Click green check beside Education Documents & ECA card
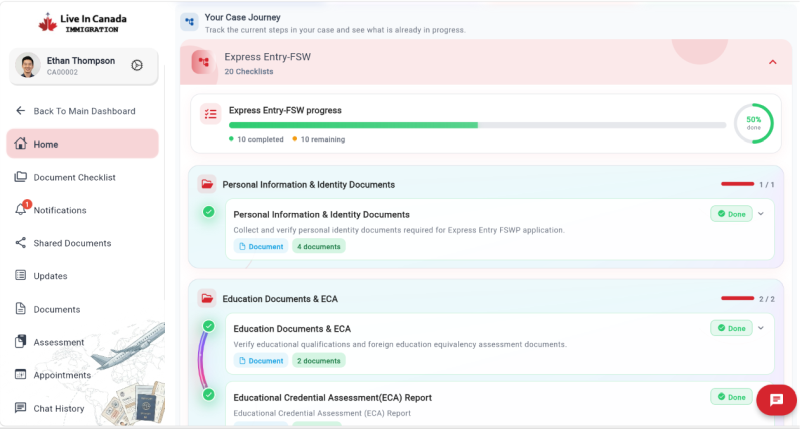Viewport: 800px width, 429px height. [209, 326]
